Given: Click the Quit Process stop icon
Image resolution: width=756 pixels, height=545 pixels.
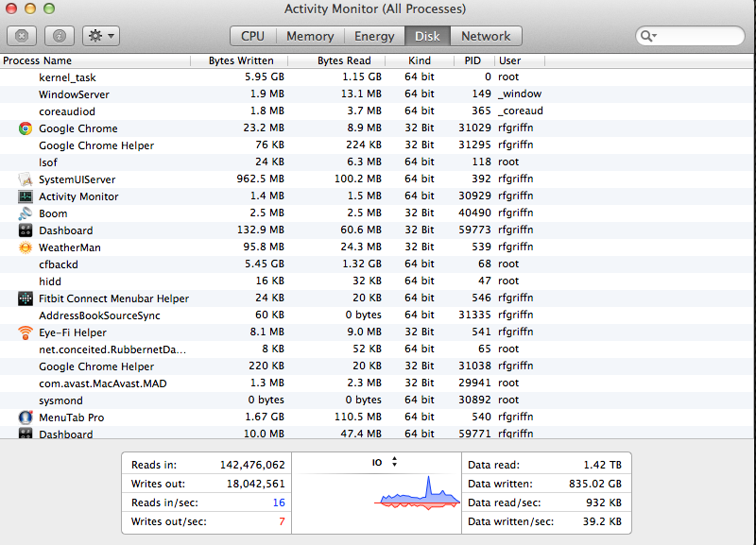Looking at the screenshot, I should 22,36.
